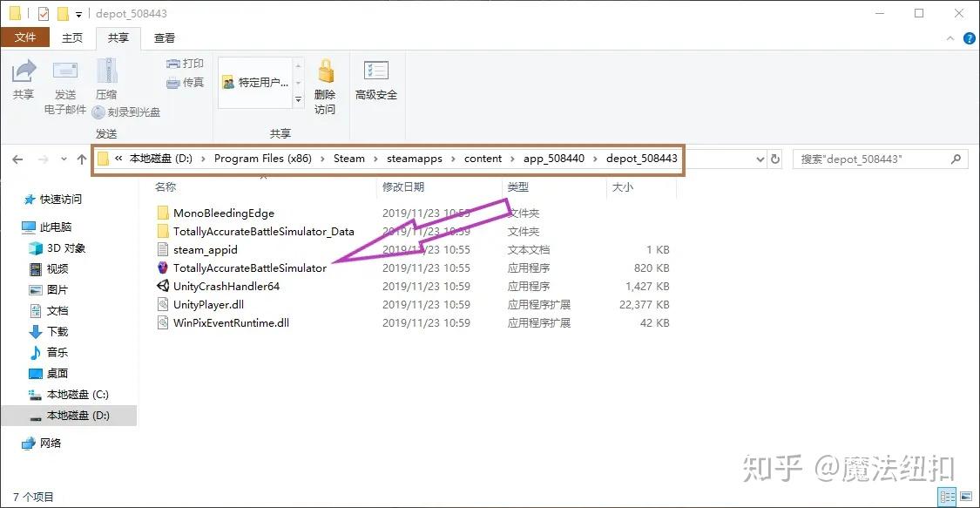Collapse the ribbon with the chevron
The height and width of the screenshot is (508, 980).
click(x=950, y=38)
